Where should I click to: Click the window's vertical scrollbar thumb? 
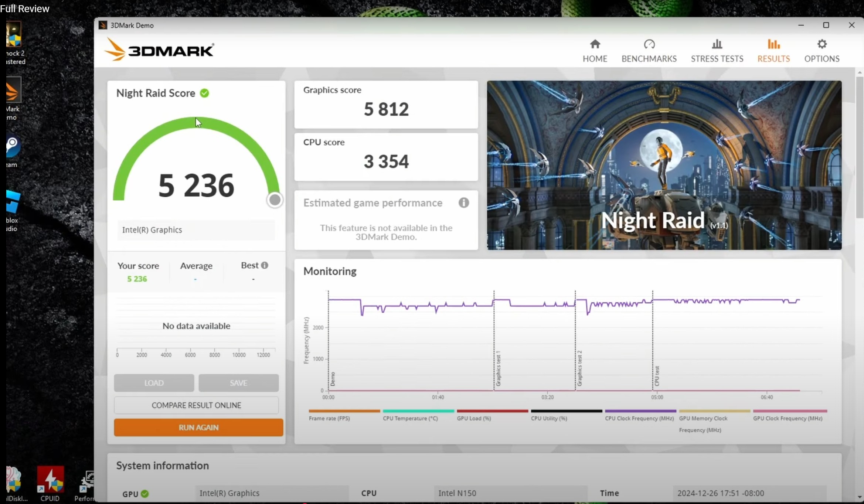click(x=860, y=147)
